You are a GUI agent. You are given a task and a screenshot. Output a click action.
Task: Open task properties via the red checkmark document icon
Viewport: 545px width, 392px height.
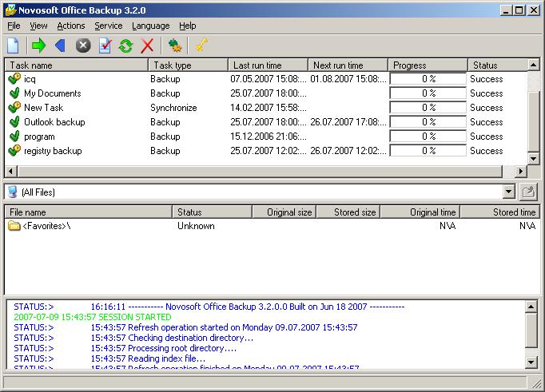point(105,46)
